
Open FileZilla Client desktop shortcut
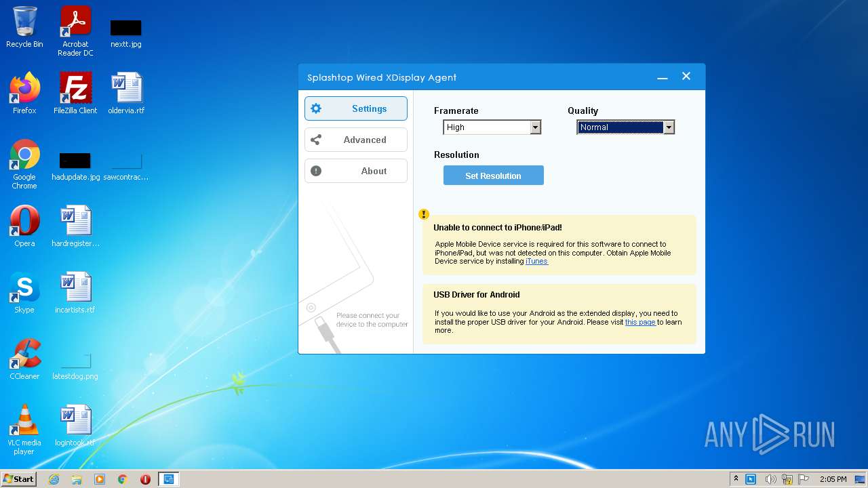click(x=75, y=93)
